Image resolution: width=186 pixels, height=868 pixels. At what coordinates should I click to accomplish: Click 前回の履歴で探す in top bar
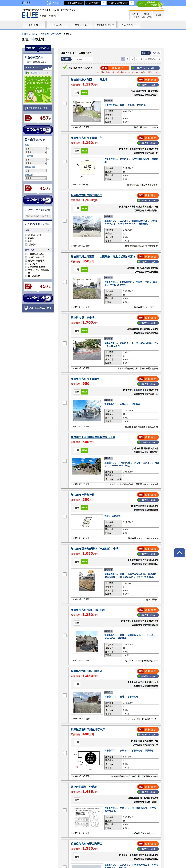74,3
